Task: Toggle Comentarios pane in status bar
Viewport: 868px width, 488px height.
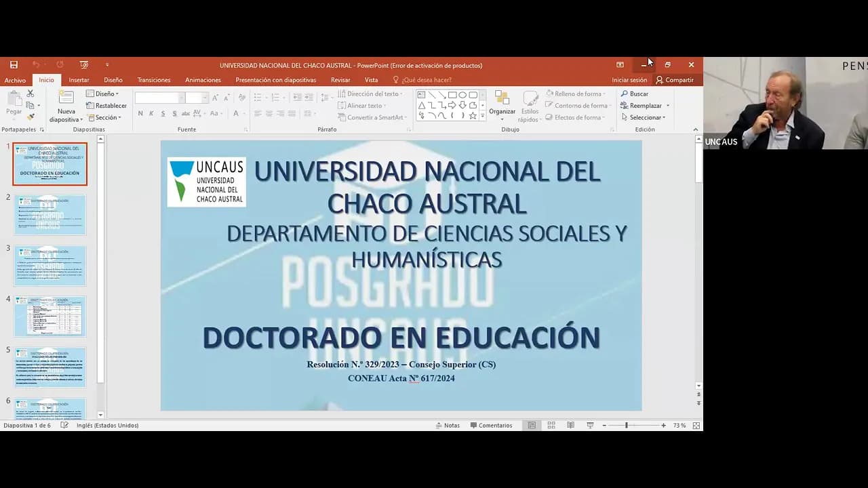Action: [491, 426]
